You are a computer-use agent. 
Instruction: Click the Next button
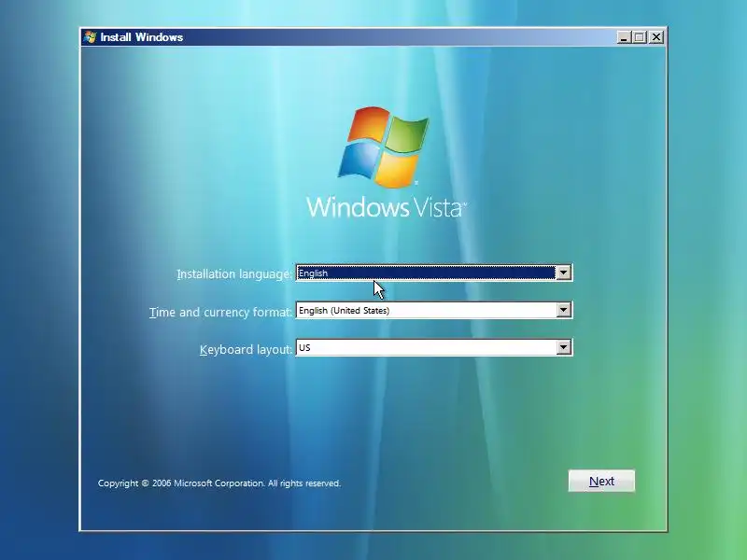tap(601, 481)
